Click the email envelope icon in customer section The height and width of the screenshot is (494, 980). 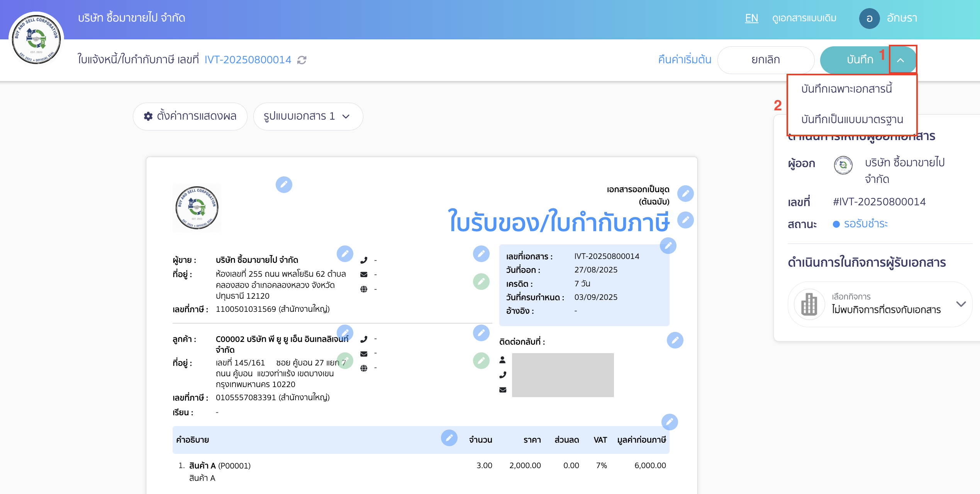363,353
